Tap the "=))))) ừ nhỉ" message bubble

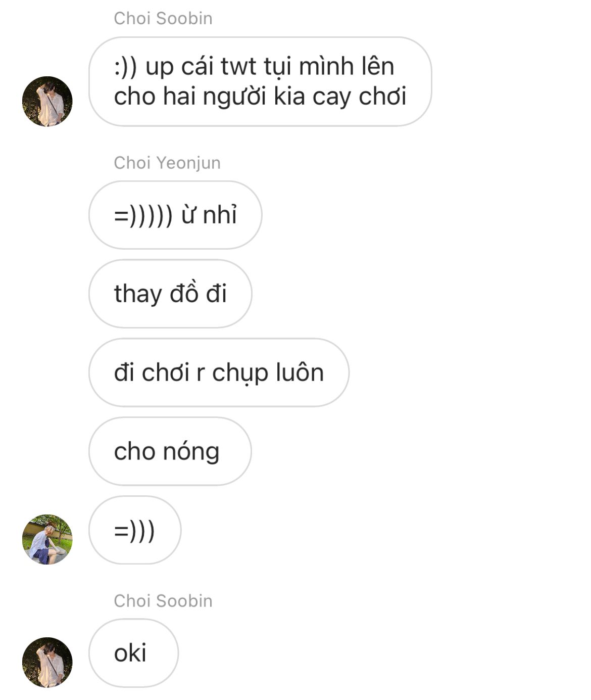(x=175, y=215)
